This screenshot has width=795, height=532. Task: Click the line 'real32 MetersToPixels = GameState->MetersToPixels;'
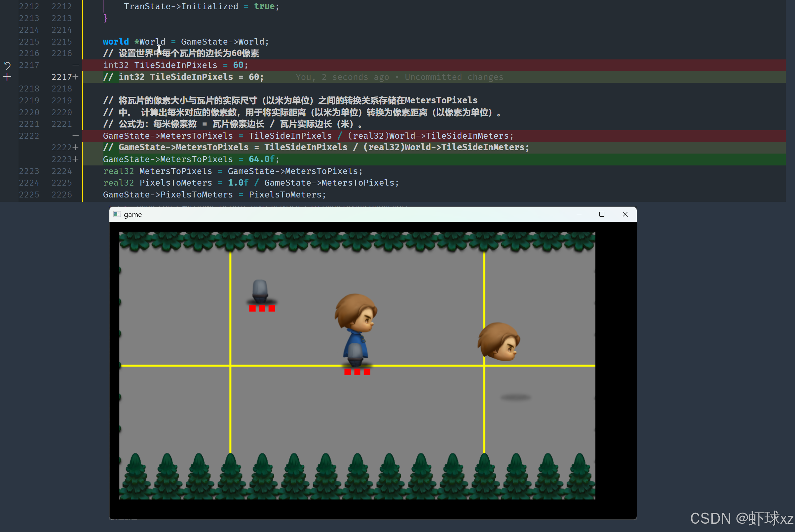233,171
